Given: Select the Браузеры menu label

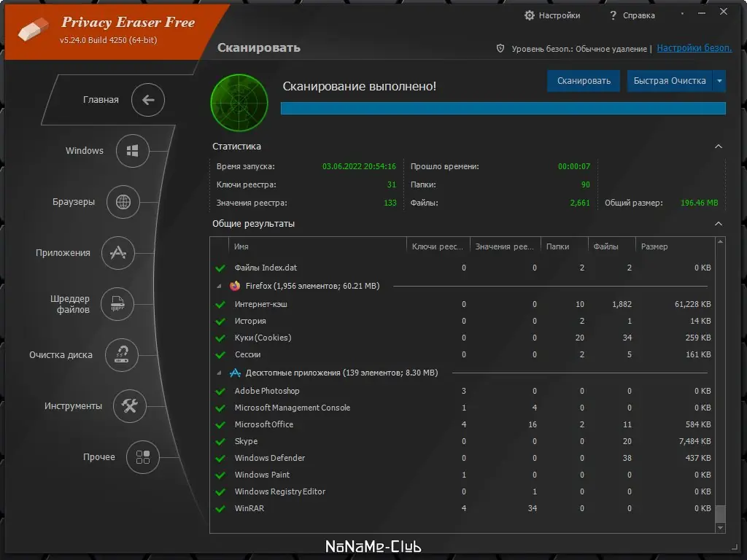Looking at the screenshot, I should tap(74, 202).
